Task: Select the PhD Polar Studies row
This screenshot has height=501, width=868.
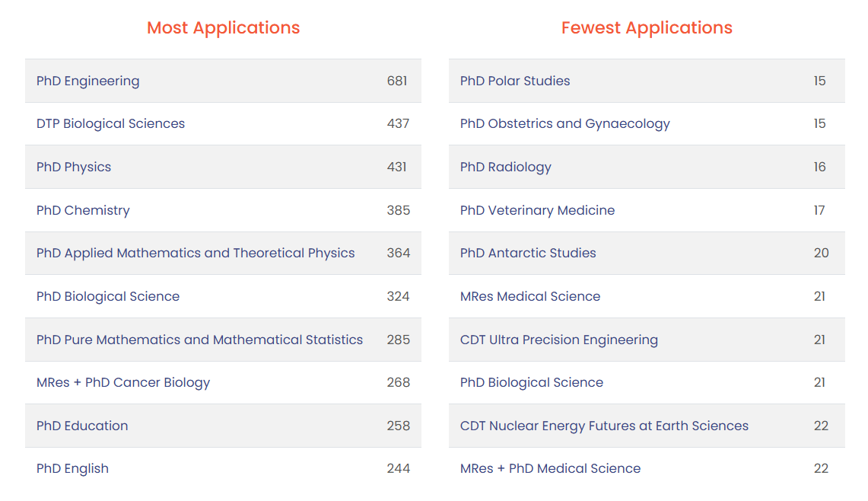Action: point(647,81)
